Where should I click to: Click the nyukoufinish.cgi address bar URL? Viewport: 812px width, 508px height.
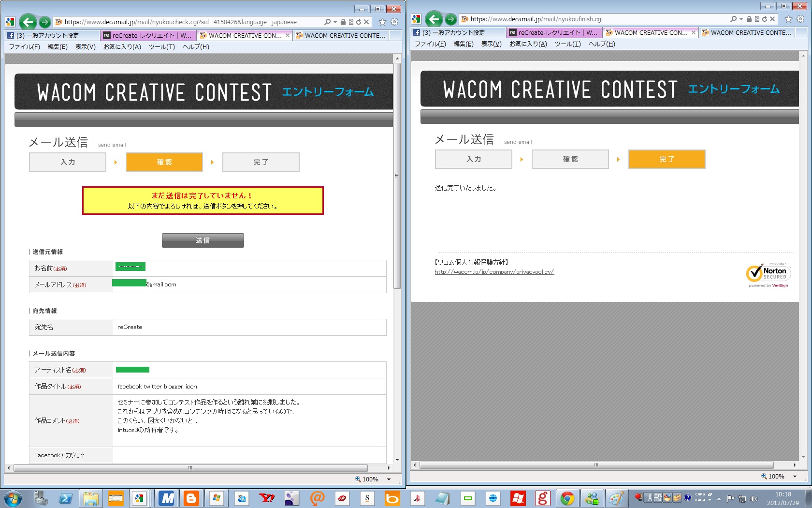[x=536, y=19]
